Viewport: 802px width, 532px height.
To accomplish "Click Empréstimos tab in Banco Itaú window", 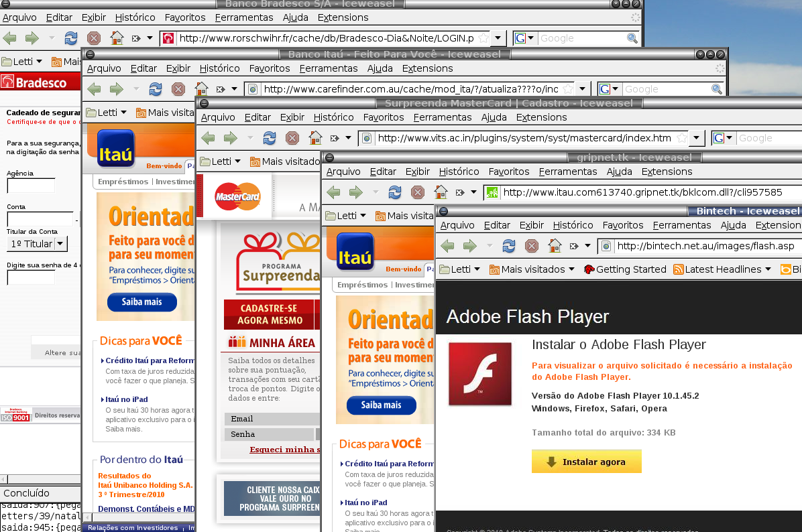I will pyautogui.click(x=123, y=182).
